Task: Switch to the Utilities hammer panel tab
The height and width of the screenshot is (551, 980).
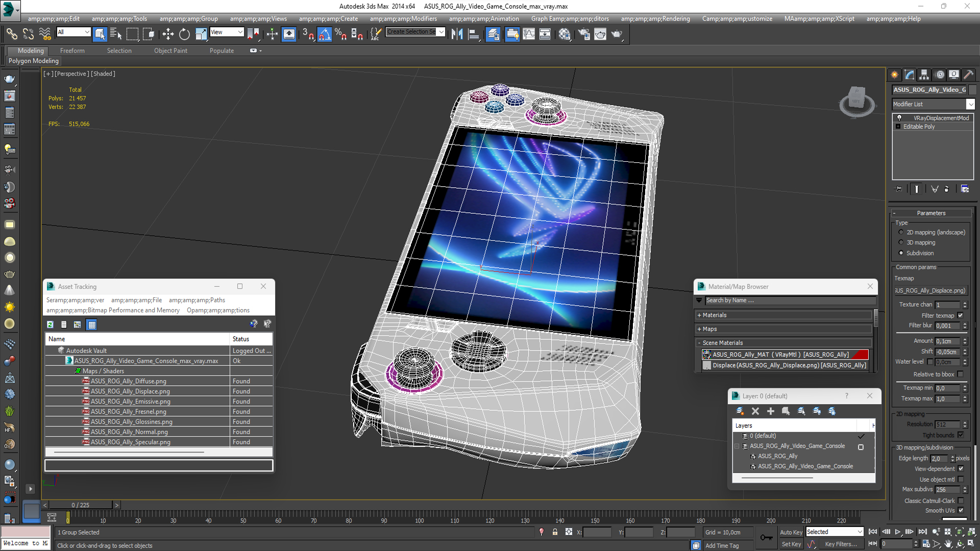Action: [969, 74]
